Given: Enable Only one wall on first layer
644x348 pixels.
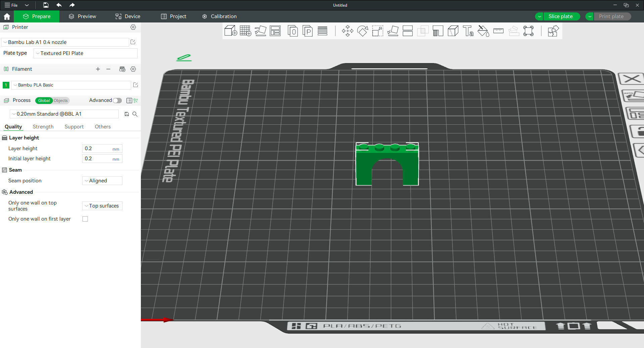Looking at the screenshot, I should [85, 219].
